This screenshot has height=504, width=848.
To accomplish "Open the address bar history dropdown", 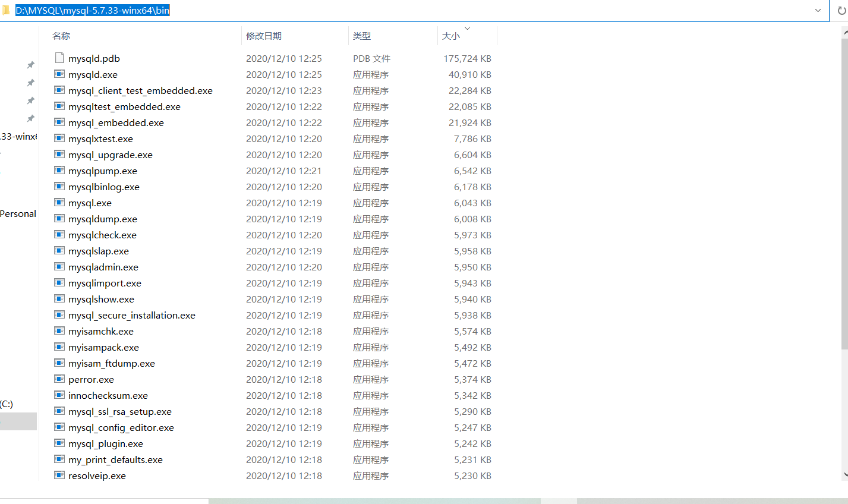I will (818, 11).
